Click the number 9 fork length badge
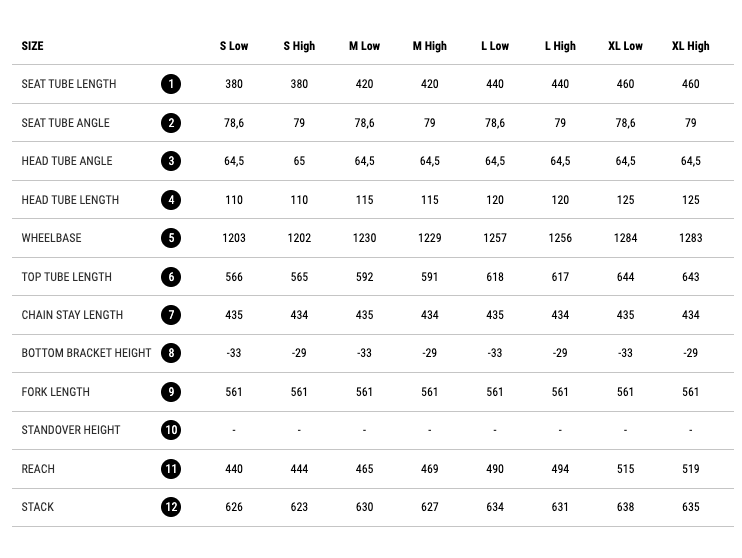742x558 pixels. tap(171, 392)
